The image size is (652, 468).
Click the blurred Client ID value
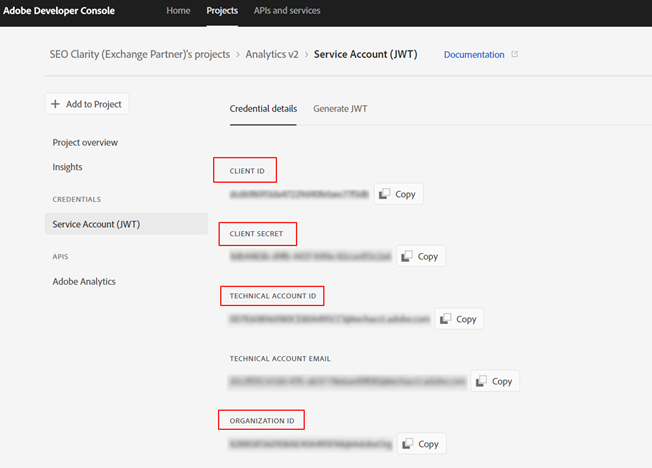pyautogui.click(x=299, y=194)
